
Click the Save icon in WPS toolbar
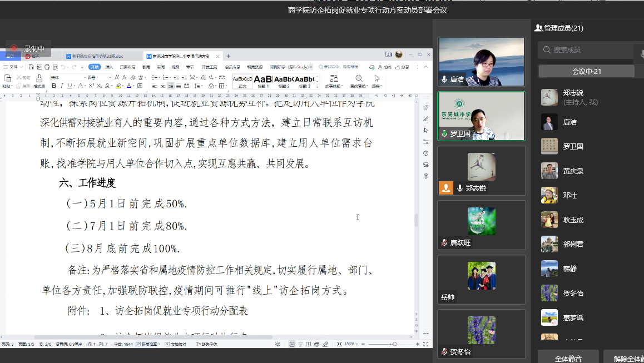point(31,67)
